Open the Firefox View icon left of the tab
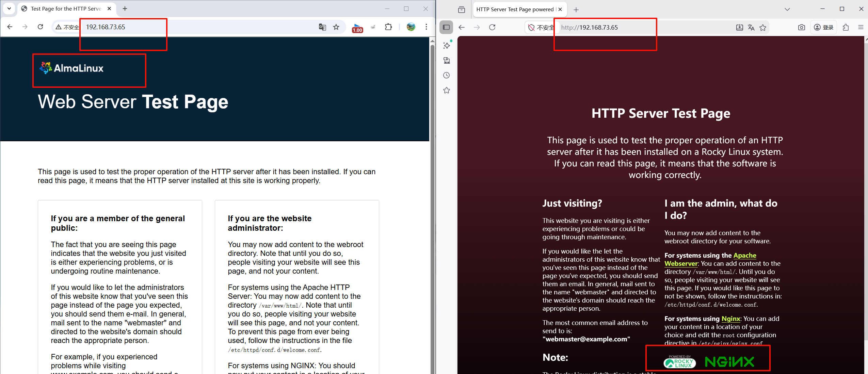Viewport: 868px width, 374px height. [x=461, y=10]
